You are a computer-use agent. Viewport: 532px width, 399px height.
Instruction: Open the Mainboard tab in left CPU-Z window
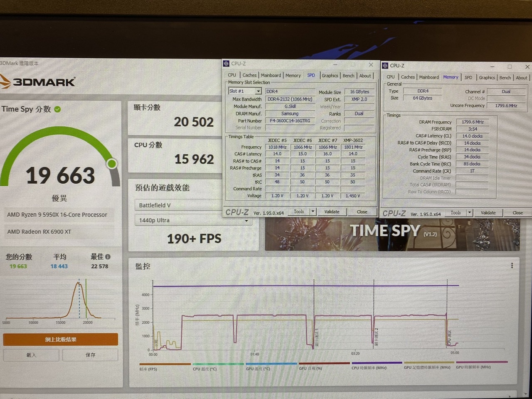click(x=271, y=75)
